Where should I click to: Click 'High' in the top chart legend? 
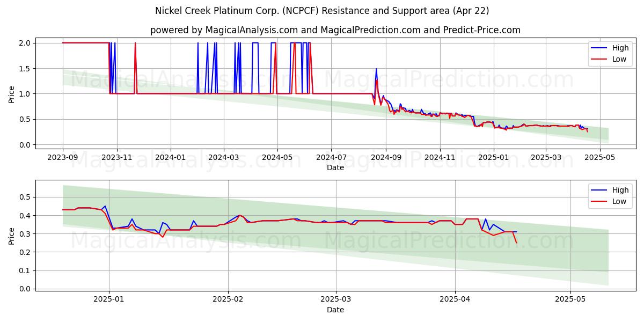point(620,48)
